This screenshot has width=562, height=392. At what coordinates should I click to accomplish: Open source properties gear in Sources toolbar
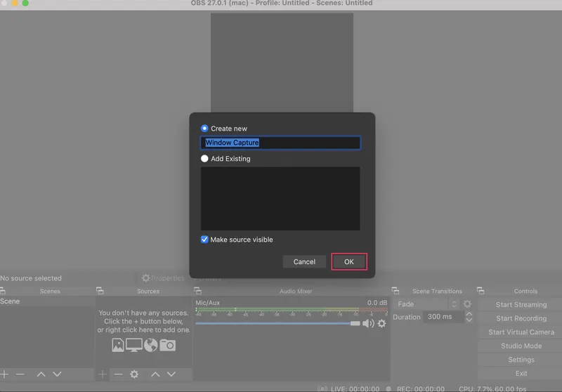tap(134, 374)
